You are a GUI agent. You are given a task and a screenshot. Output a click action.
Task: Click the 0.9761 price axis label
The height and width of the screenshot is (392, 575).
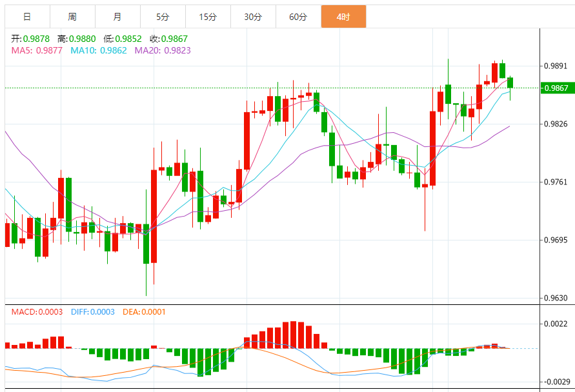pos(556,182)
